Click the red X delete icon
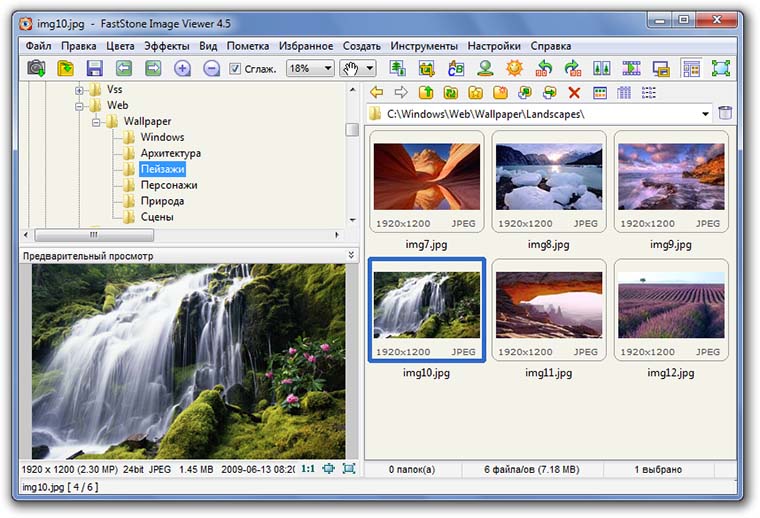Image resolution: width=760 pixels, height=518 pixels. [574, 93]
